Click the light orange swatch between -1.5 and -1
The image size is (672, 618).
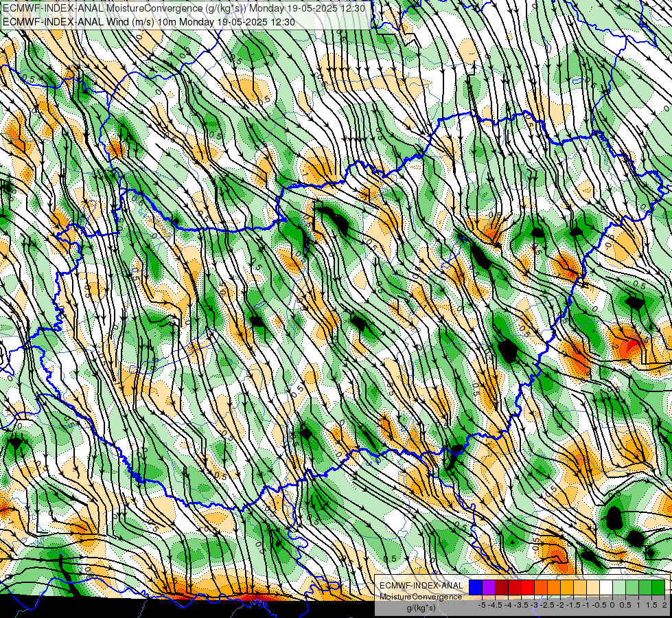coord(580,587)
